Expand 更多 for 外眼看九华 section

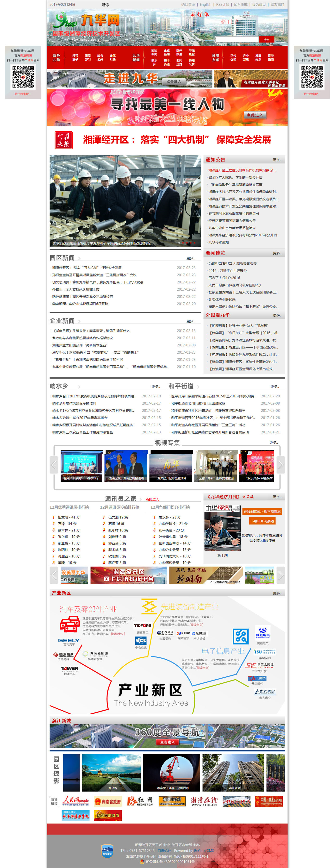pyautogui.click(x=277, y=315)
